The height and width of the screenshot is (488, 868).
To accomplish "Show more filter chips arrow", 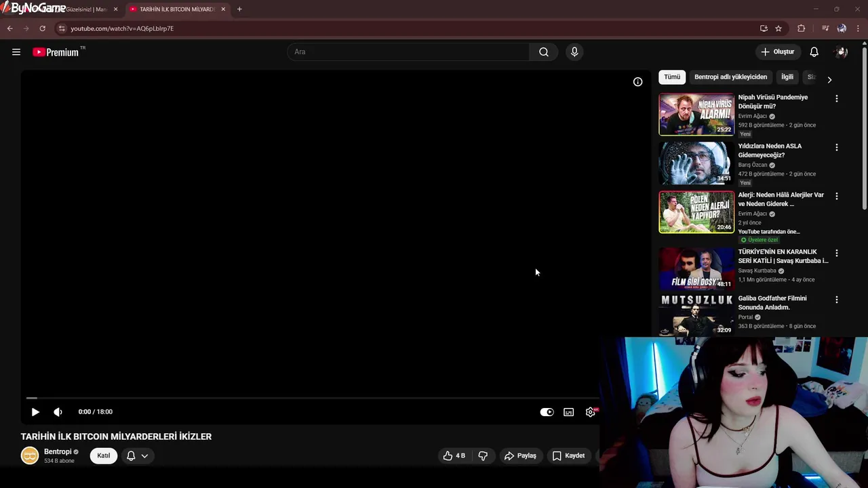I will 829,80.
